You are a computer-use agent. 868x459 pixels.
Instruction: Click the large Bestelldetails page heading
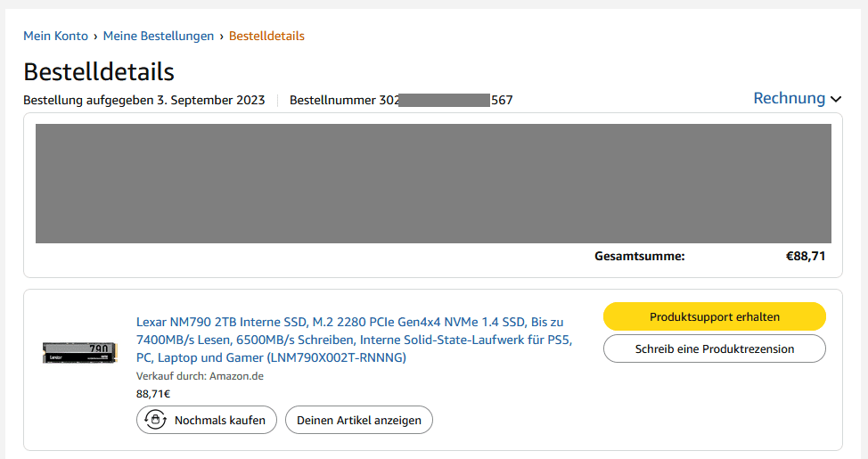click(x=99, y=71)
